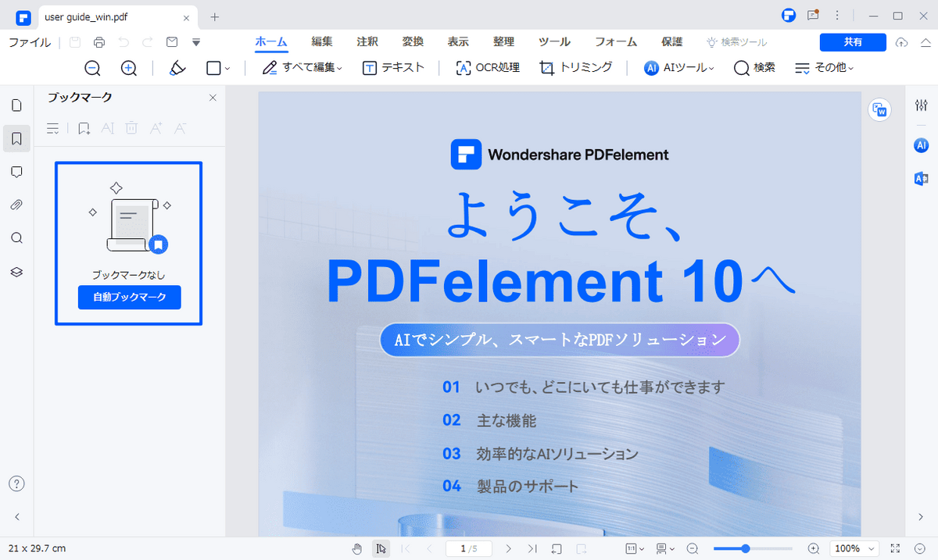The image size is (938, 560).
Task: Open the annotations panel
Action: [16, 172]
